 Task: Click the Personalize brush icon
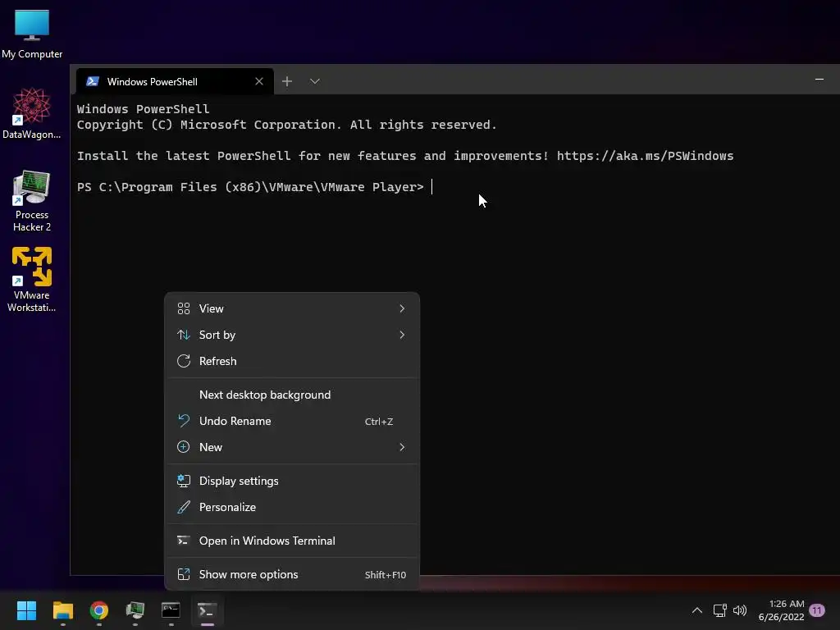click(184, 507)
